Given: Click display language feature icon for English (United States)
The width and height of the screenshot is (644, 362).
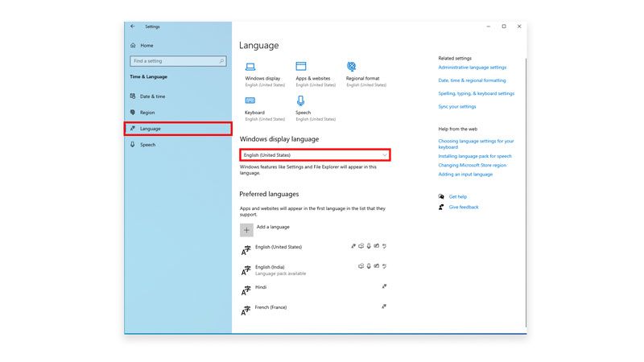Looking at the screenshot, I should tap(353, 246).
